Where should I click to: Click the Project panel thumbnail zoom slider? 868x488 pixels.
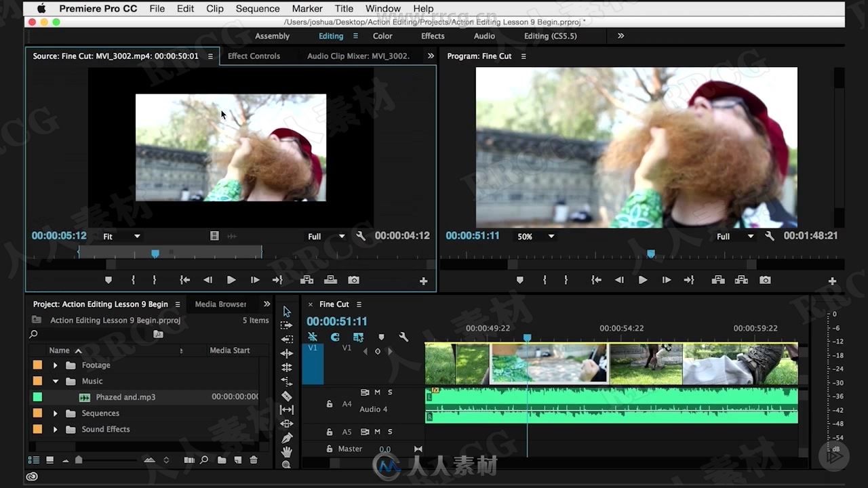(79, 460)
